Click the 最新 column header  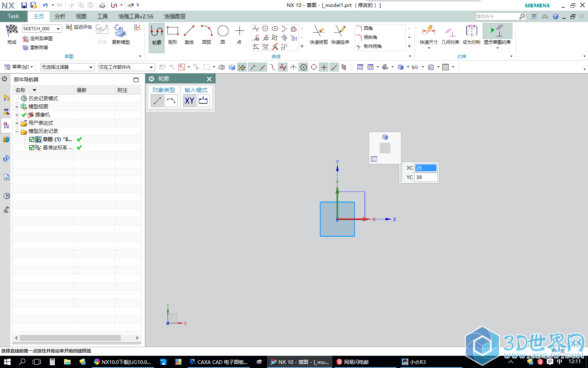coord(94,90)
